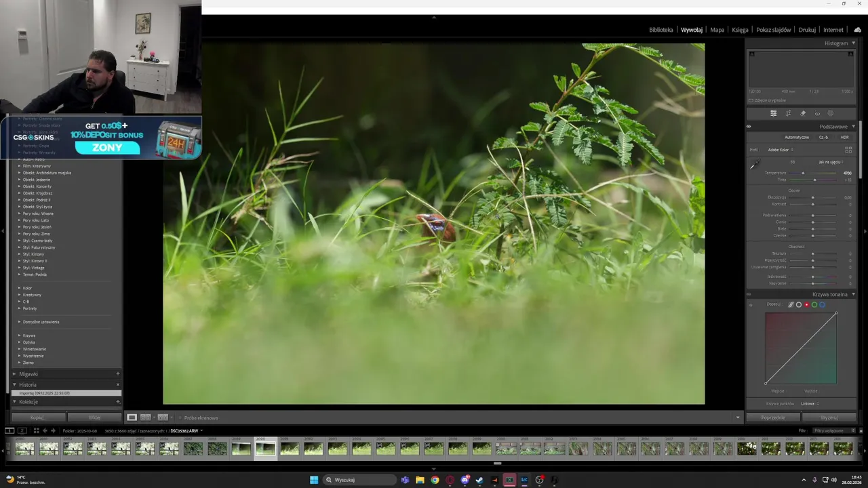Go to Grid view from filmstrip
The height and width of the screenshot is (488, 868).
pyautogui.click(x=36, y=430)
